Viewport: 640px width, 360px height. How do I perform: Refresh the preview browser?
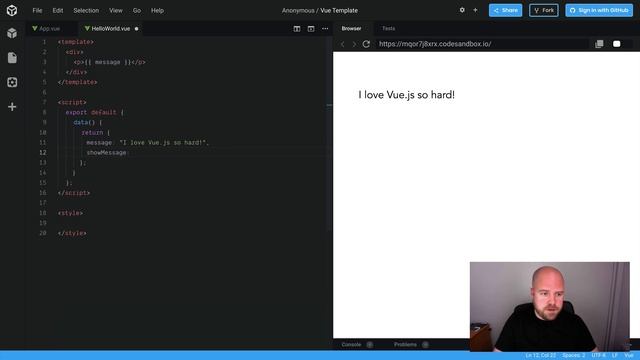[x=366, y=44]
